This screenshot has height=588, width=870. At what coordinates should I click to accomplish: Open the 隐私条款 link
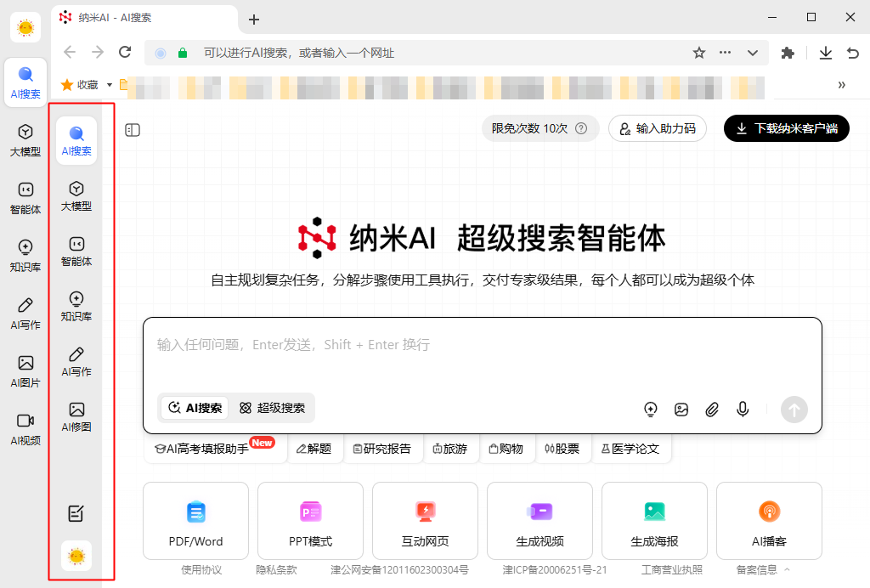click(x=276, y=569)
